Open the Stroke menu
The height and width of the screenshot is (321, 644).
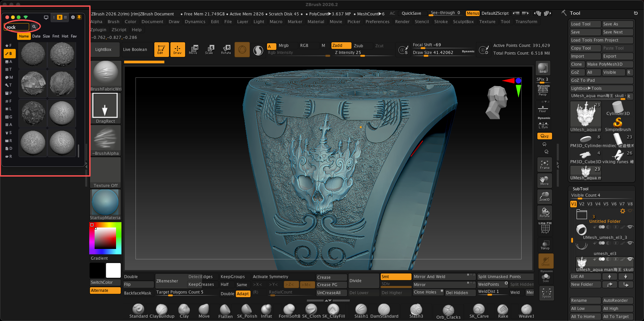coord(441,21)
